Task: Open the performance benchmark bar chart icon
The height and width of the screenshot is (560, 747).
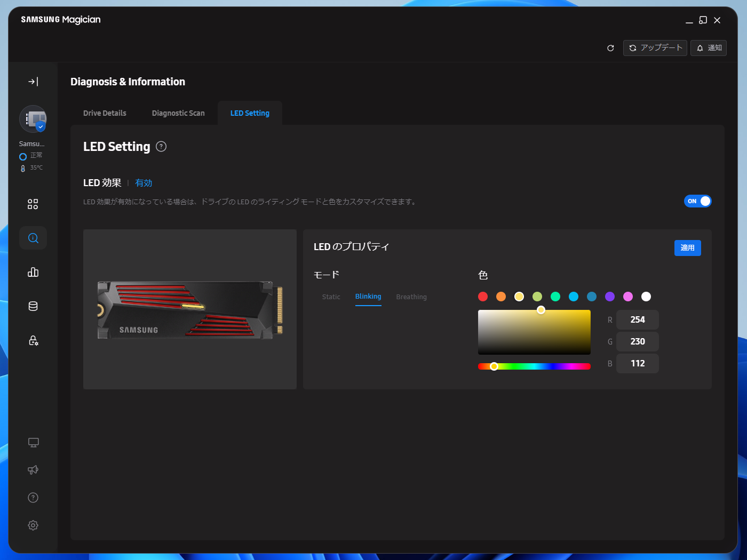Action: click(x=33, y=272)
